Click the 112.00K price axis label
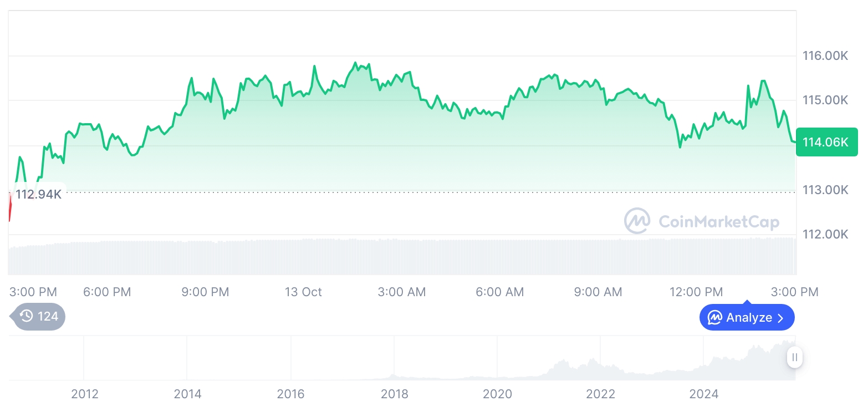This screenshot has width=868, height=406. [x=825, y=234]
